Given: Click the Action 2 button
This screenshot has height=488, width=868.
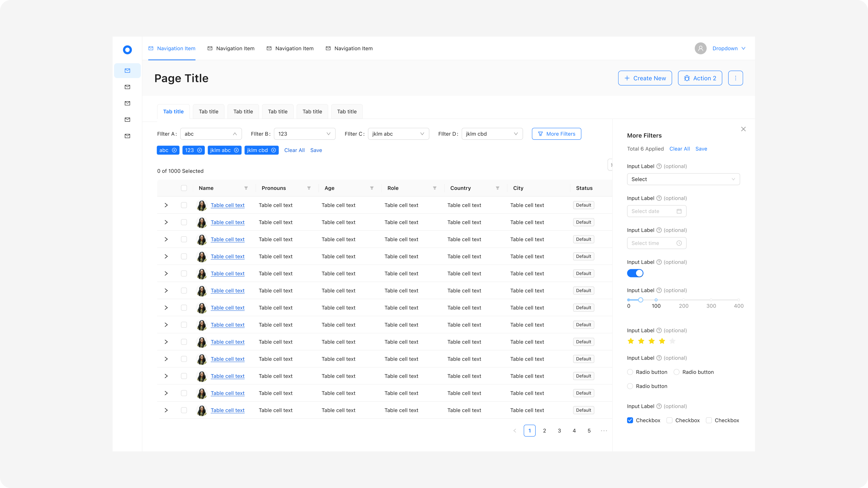Looking at the screenshot, I should tap(700, 78).
